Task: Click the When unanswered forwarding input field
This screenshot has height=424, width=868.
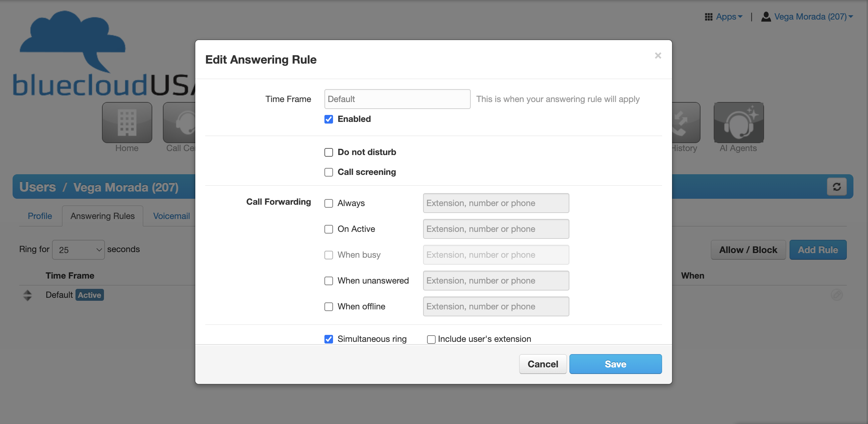Action: [x=496, y=281]
